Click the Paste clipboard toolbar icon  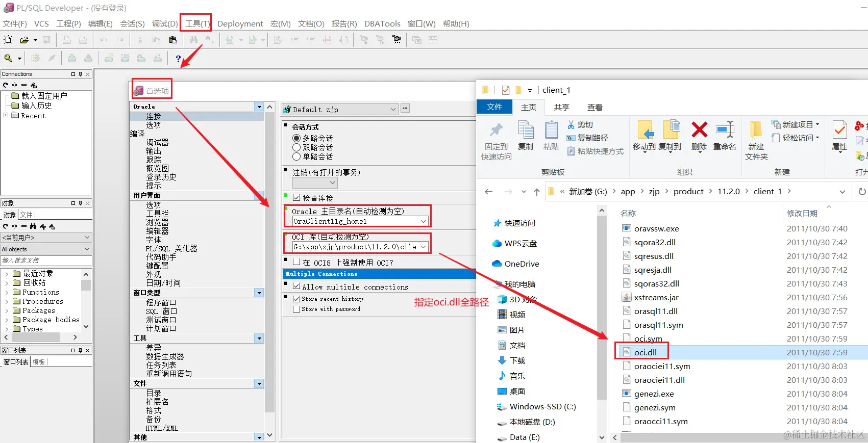point(172,40)
